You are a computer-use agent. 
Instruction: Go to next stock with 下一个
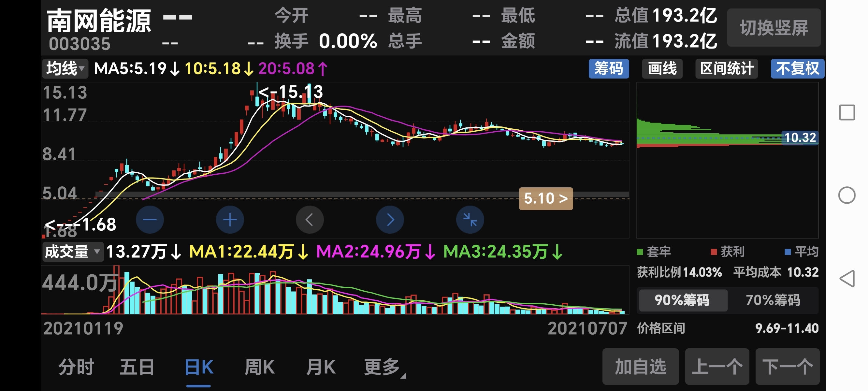pyautogui.click(x=788, y=367)
